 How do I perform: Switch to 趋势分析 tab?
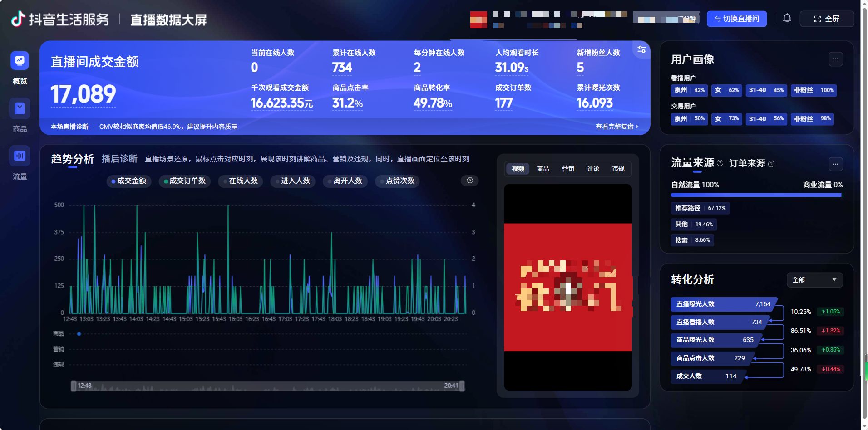(x=73, y=159)
